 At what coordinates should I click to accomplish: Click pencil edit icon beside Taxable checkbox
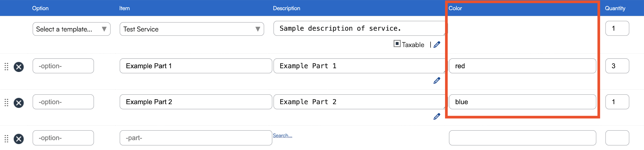(x=436, y=45)
